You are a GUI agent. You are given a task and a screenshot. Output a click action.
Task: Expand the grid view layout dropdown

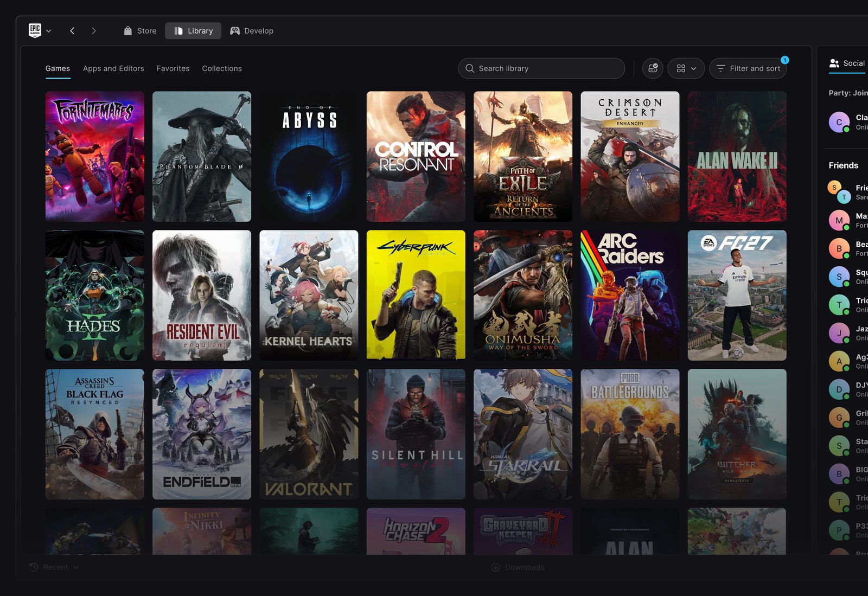[x=686, y=68]
